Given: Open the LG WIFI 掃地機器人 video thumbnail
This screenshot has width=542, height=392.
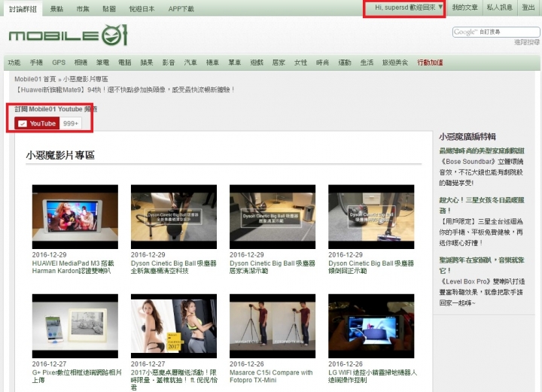Looking at the screenshot, I should (x=371, y=326).
